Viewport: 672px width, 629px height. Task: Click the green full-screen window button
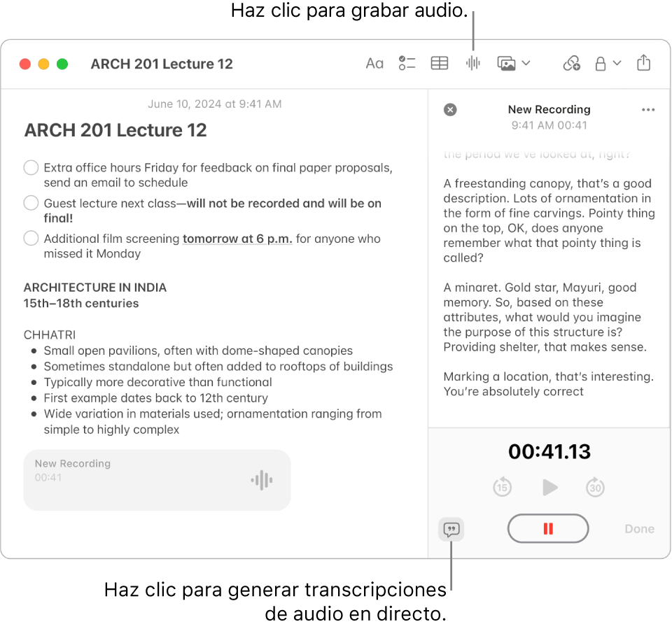click(x=62, y=64)
